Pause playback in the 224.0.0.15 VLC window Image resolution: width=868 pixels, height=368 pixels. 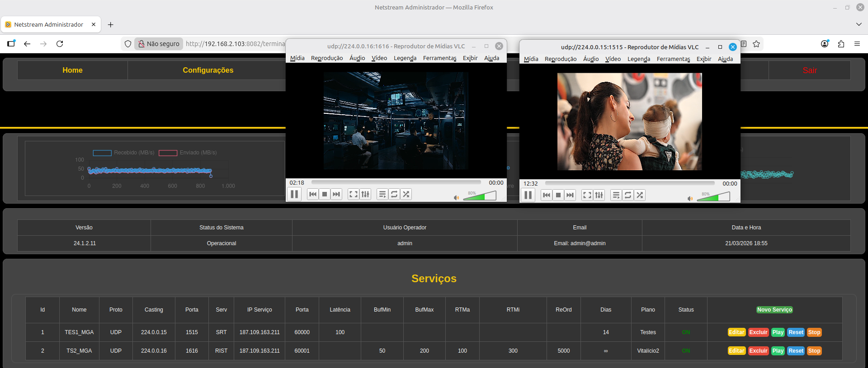click(528, 195)
